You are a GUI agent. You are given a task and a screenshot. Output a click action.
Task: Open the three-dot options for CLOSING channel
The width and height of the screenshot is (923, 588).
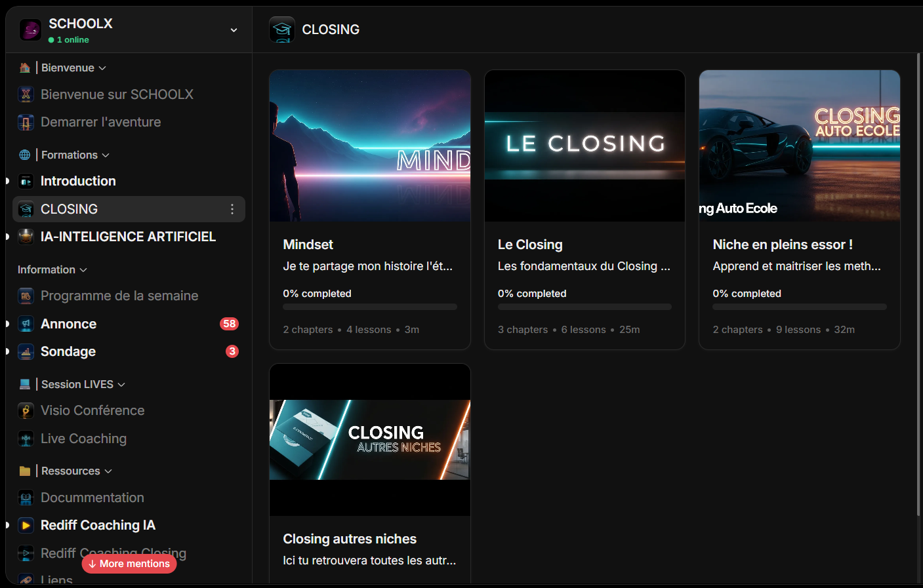232,209
